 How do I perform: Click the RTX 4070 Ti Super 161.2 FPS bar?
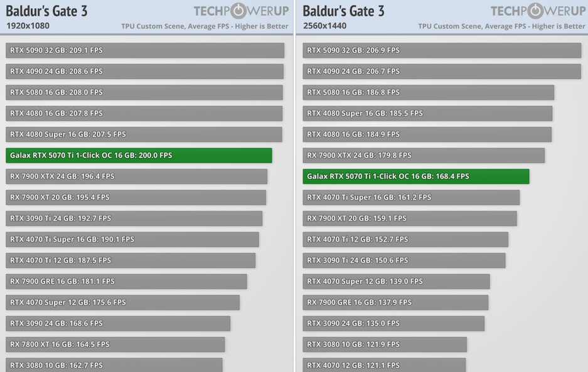(x=411, y=198)
